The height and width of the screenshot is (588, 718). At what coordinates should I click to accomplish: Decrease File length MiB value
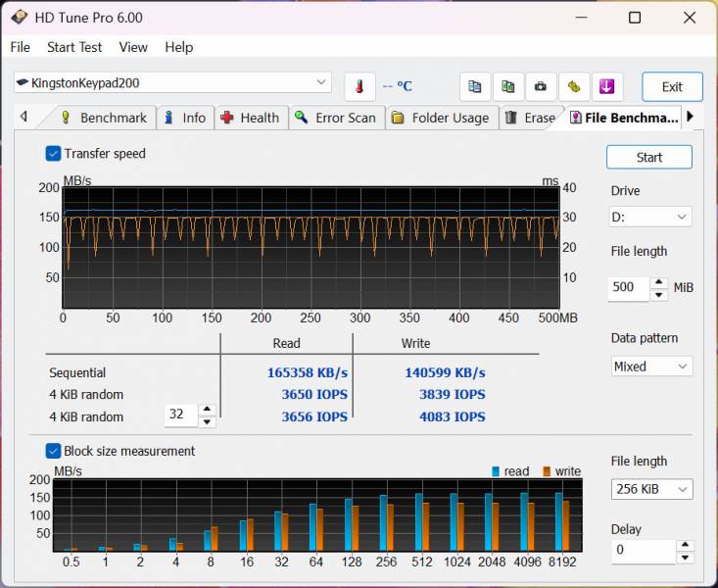click(x=658, y=295)
